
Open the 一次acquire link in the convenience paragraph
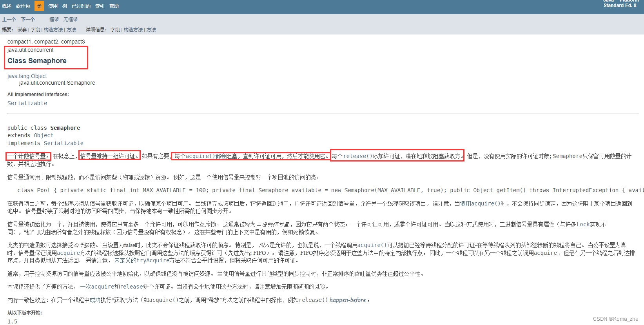pos(97,287)
